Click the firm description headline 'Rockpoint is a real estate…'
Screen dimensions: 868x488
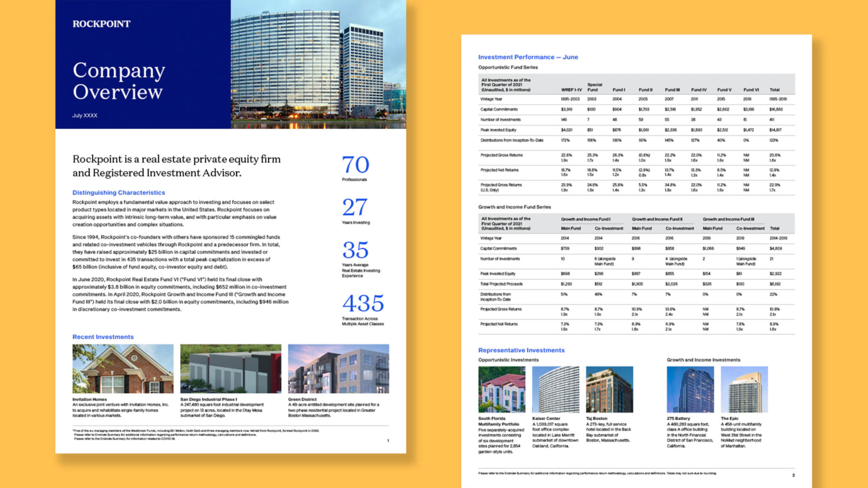pyautogui.click(x=176, y=166)
